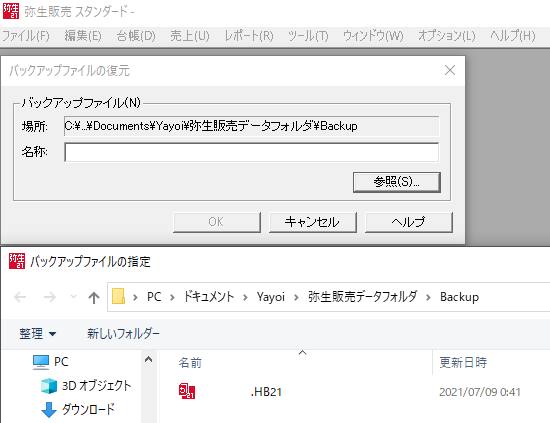
Task: Expand chevron after Yayoi breadcrumb
Action: [296, 297]
